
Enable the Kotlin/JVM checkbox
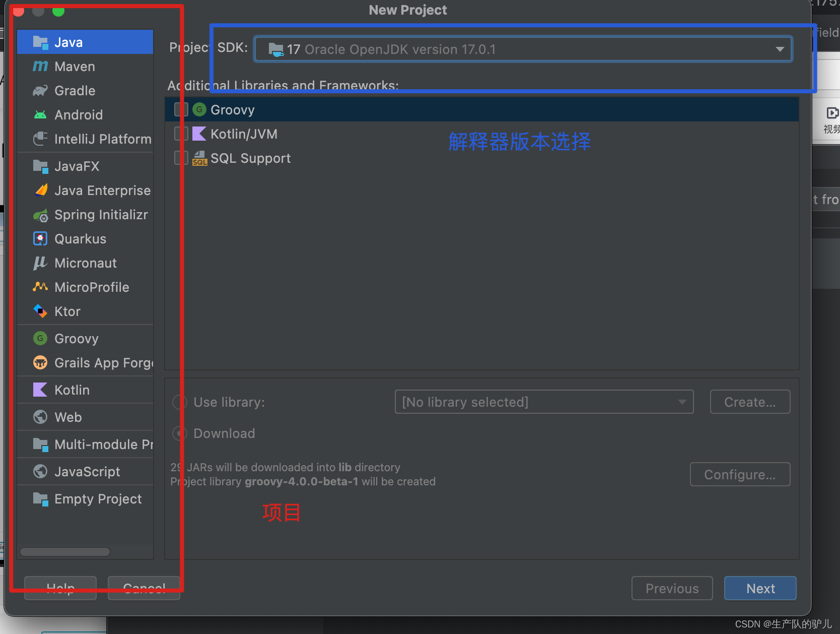pos(181,134)
